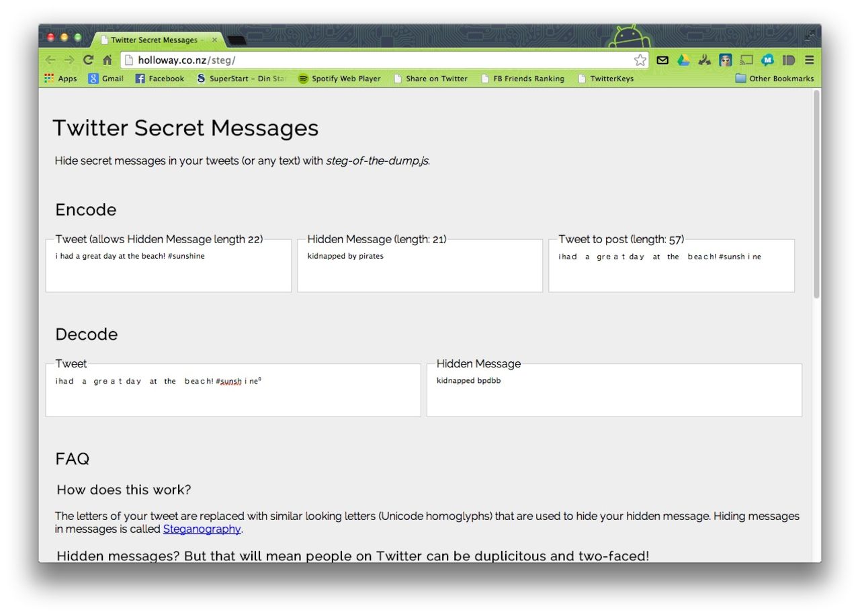860x616 pixels.
Task: Click the blue M chat bubble extension
Action: [x=767, y=60]
